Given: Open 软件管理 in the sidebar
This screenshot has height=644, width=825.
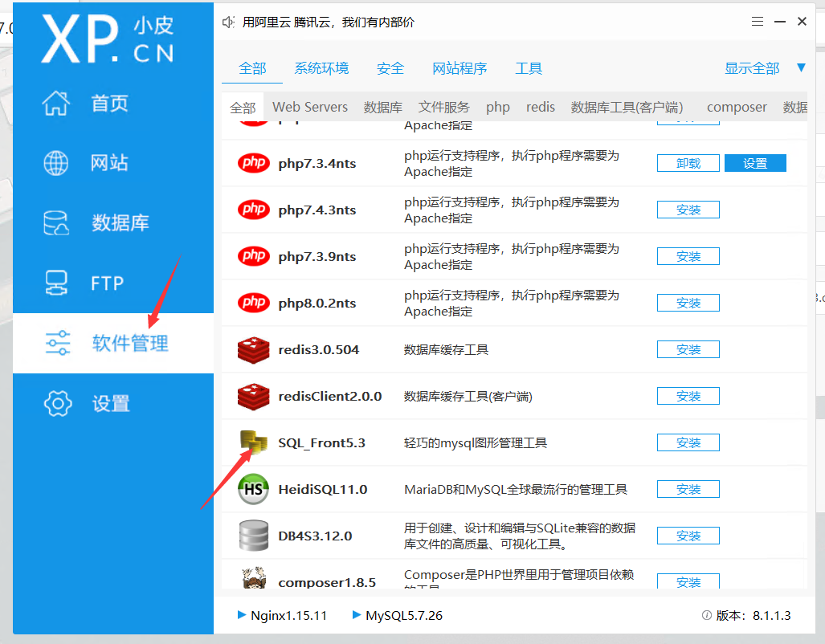Looking at the screenshot, I should coord(113,343).
